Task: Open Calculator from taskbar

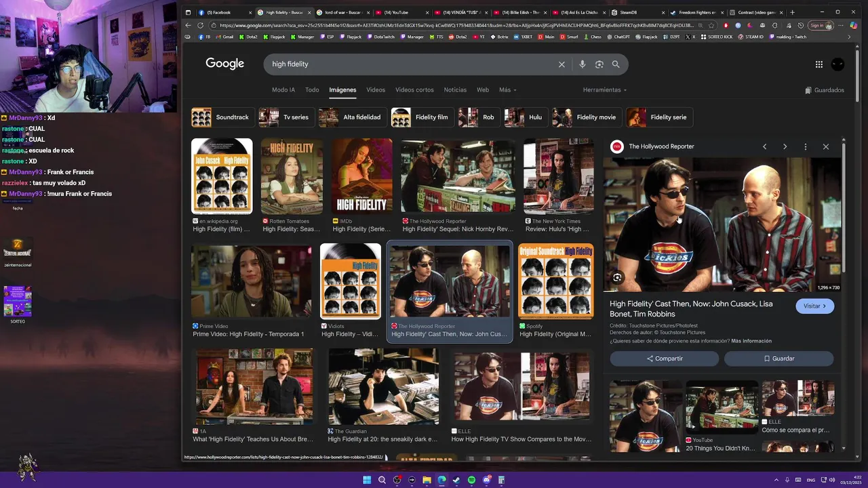Action: coord(501,480)
